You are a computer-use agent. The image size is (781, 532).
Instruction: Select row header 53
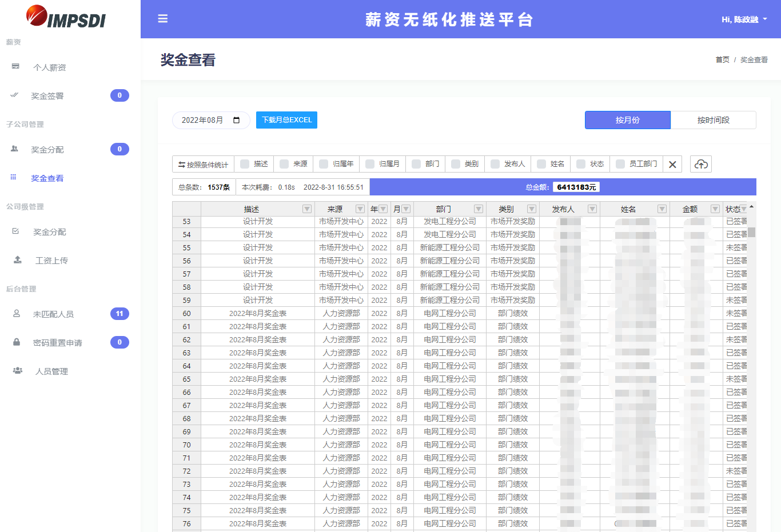(x=187, y=222)
